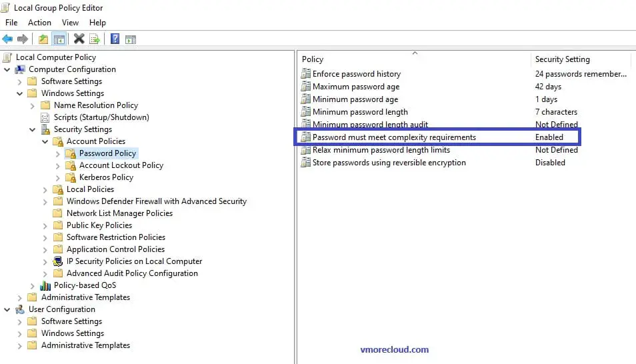Viewport: 636px width, 364px height.
Task: Expand the Account Lockout Policy node
Action: [x=57, y=166]
